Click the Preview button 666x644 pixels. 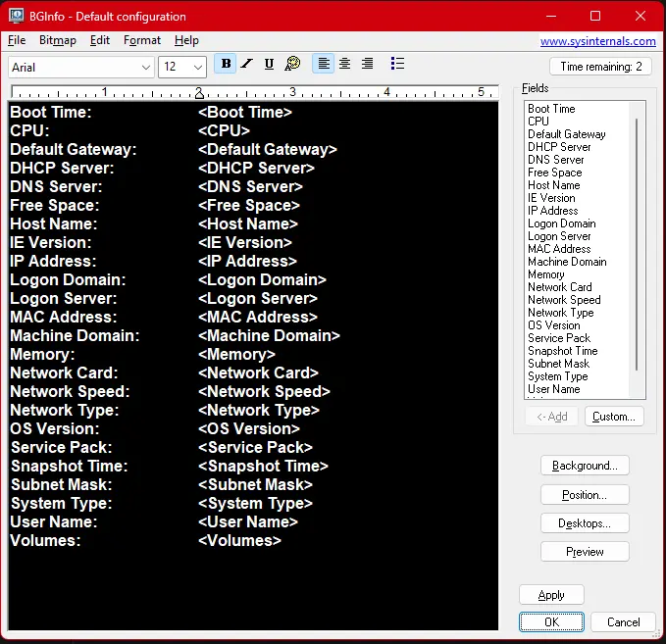(585, 552)
